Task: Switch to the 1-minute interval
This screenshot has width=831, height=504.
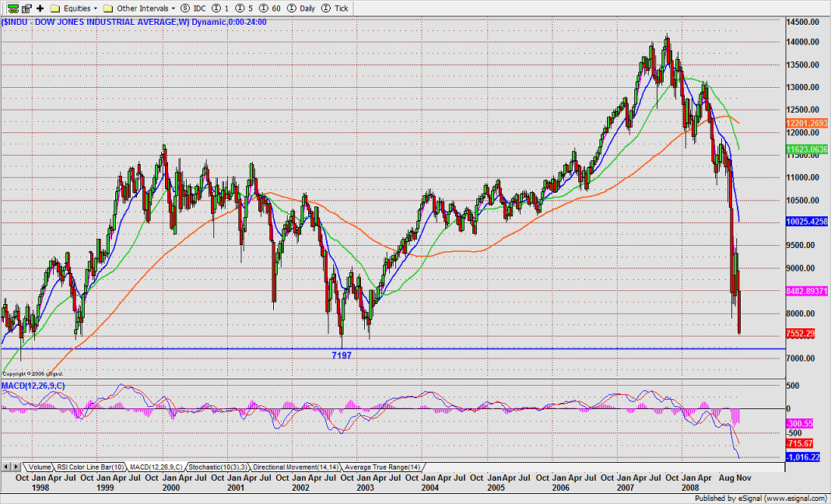Action: click(220, 9)
